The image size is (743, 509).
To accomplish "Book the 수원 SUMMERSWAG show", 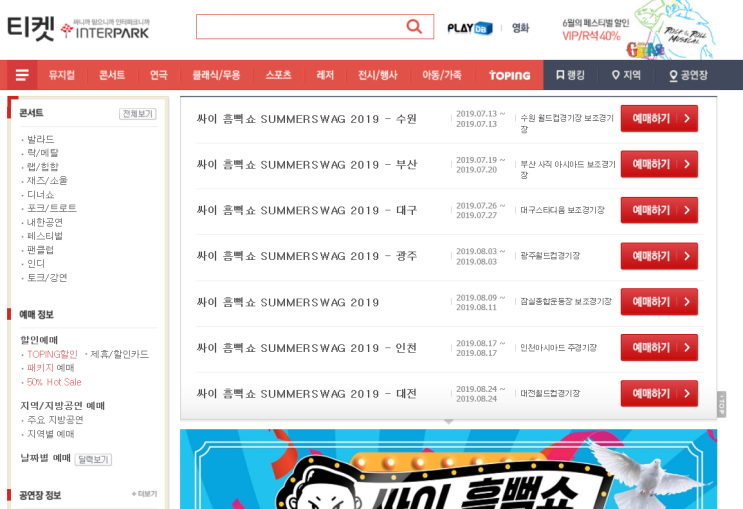I will pos(659,118).
